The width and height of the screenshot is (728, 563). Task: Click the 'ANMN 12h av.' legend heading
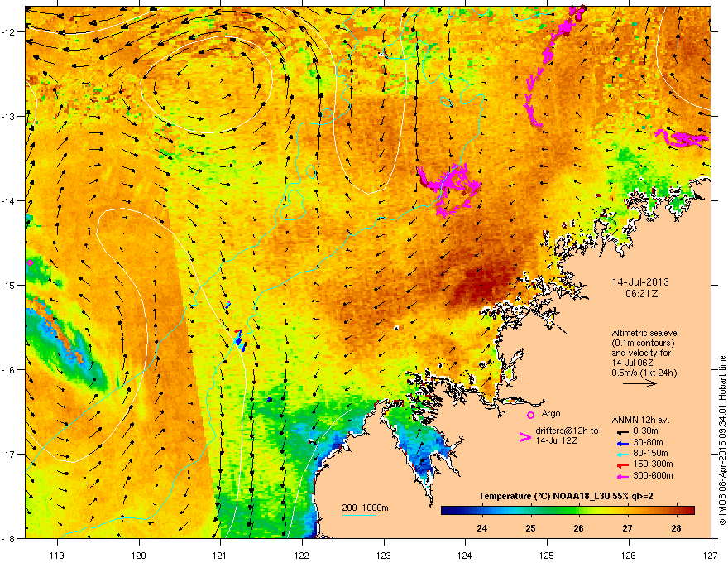pos(640,420)
